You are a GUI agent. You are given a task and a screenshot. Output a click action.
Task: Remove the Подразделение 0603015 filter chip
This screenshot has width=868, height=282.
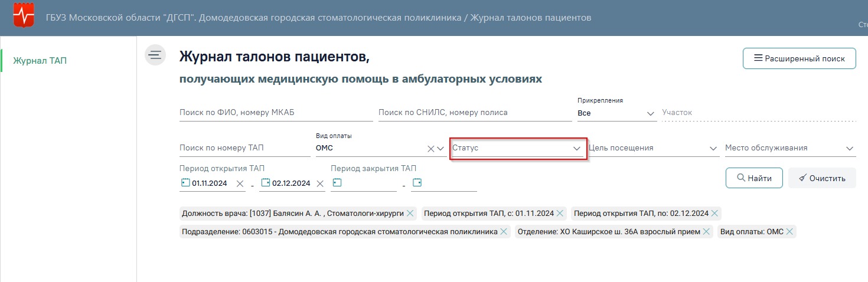(x=504, y=232)
